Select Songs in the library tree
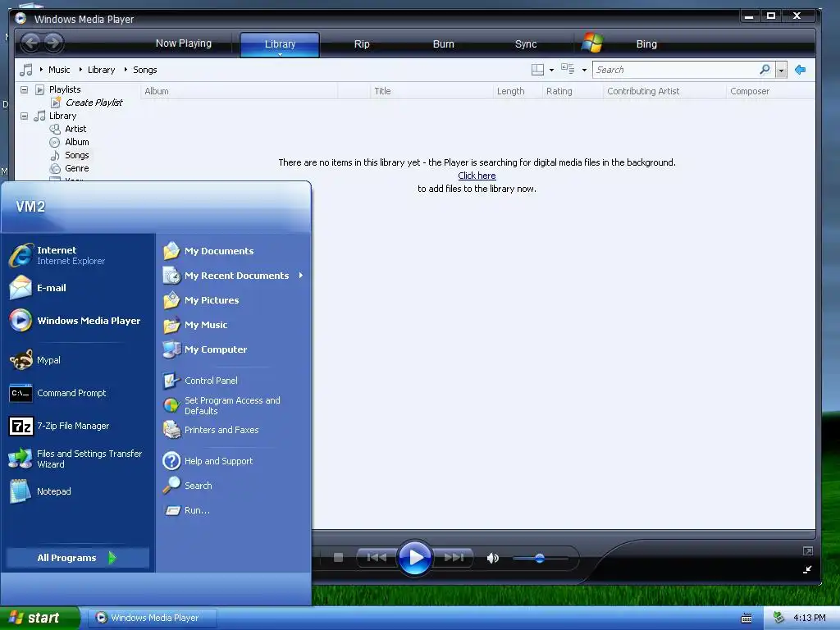This screenshot has height=630, width=840. coord(76,155)
